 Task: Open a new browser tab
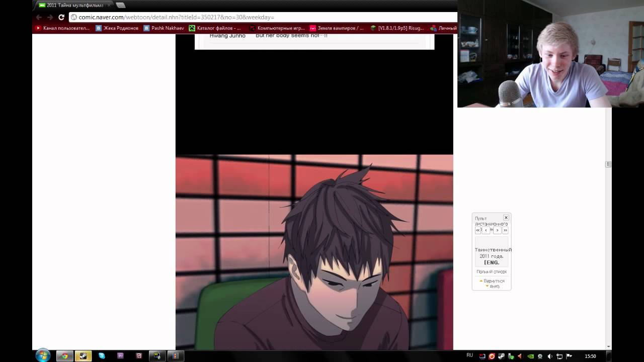coord(120,6)
